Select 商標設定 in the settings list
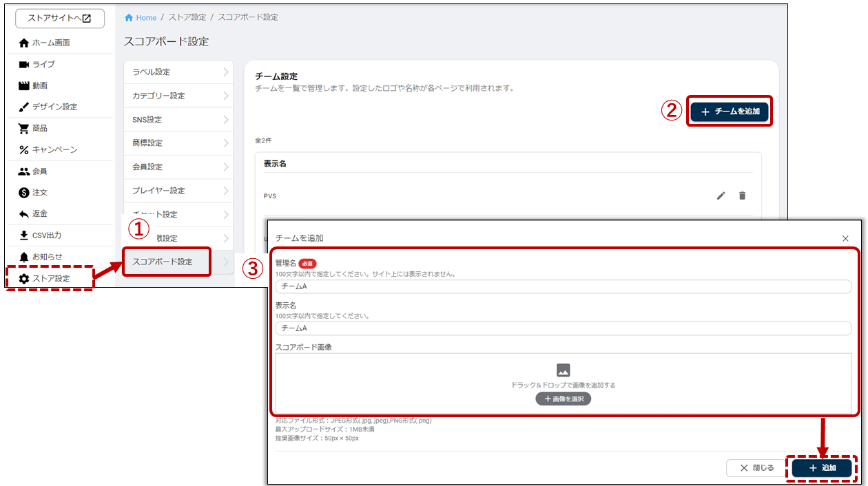868x486 pixels. click(x=179, y=143)
